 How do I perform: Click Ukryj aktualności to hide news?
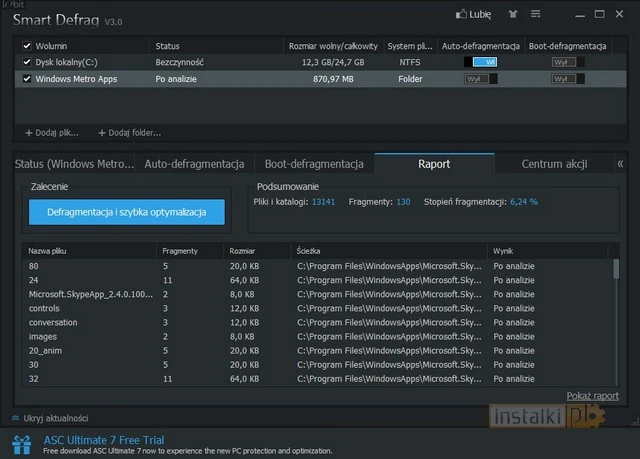coord(56,418)
